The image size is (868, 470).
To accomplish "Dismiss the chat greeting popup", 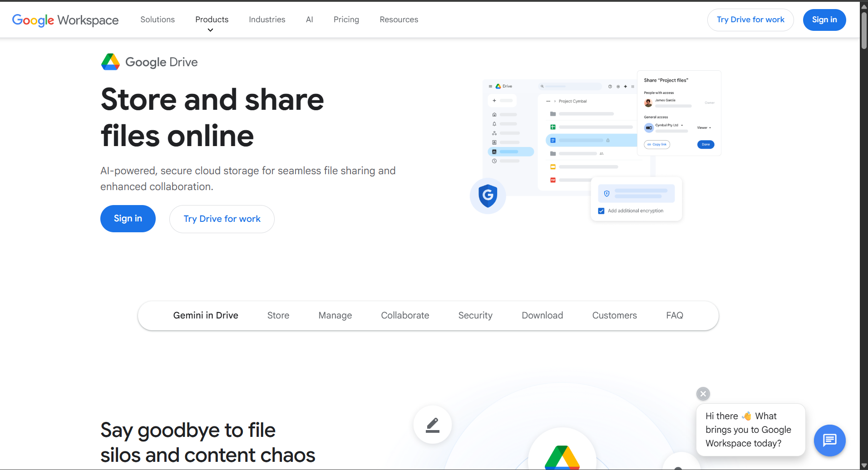I will pos(703,394).
